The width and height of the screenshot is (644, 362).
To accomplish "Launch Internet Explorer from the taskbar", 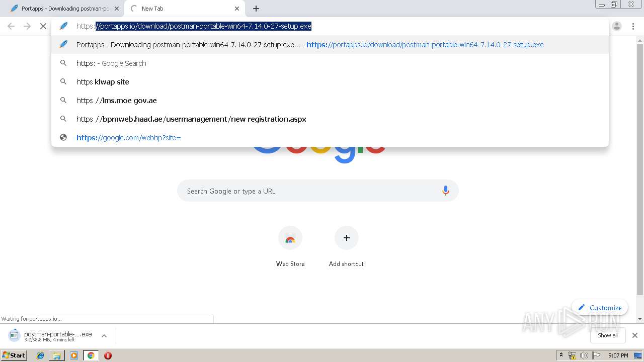I will (40, 355).
